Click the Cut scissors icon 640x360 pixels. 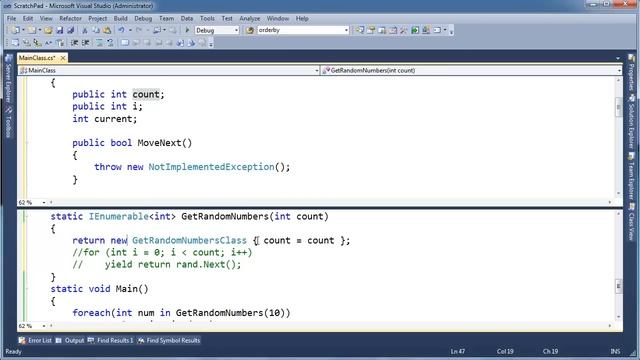(85, 30)
